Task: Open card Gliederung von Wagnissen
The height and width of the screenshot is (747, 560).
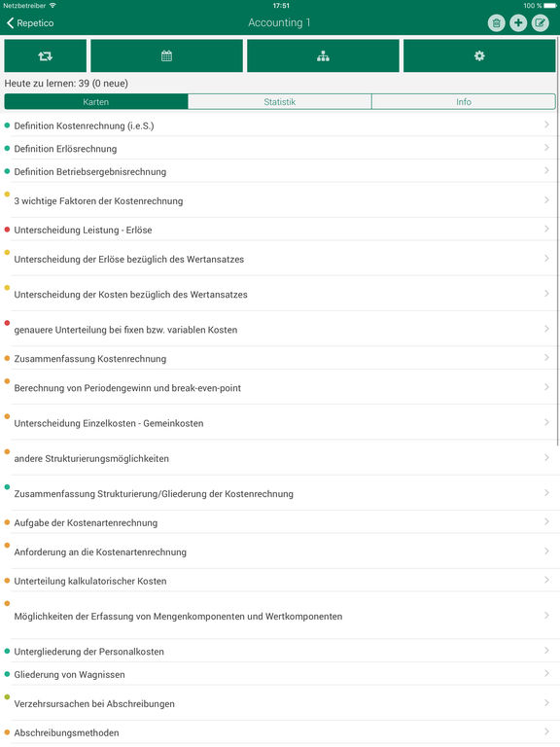Action: click(x=280, y=673)
